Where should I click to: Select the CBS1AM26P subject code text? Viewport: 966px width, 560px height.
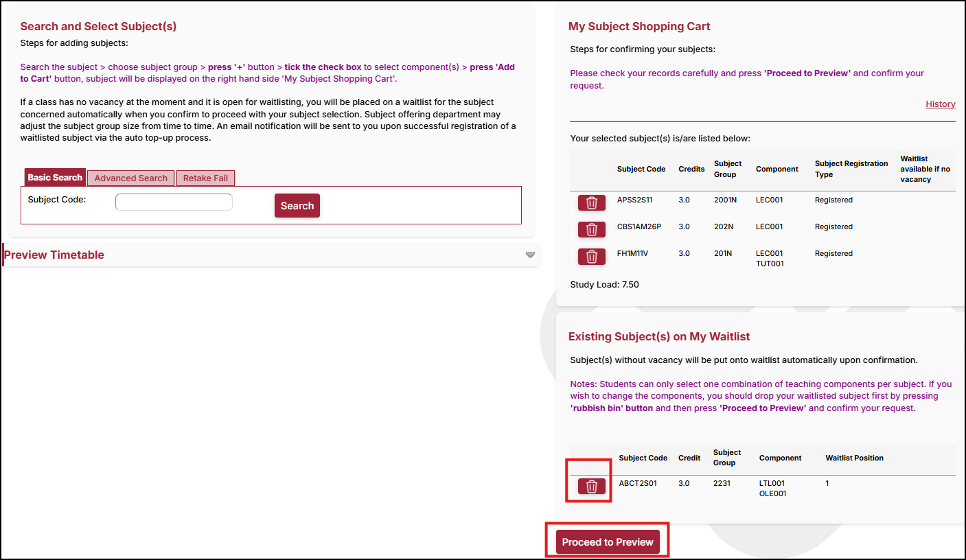(x=639, y=226)
